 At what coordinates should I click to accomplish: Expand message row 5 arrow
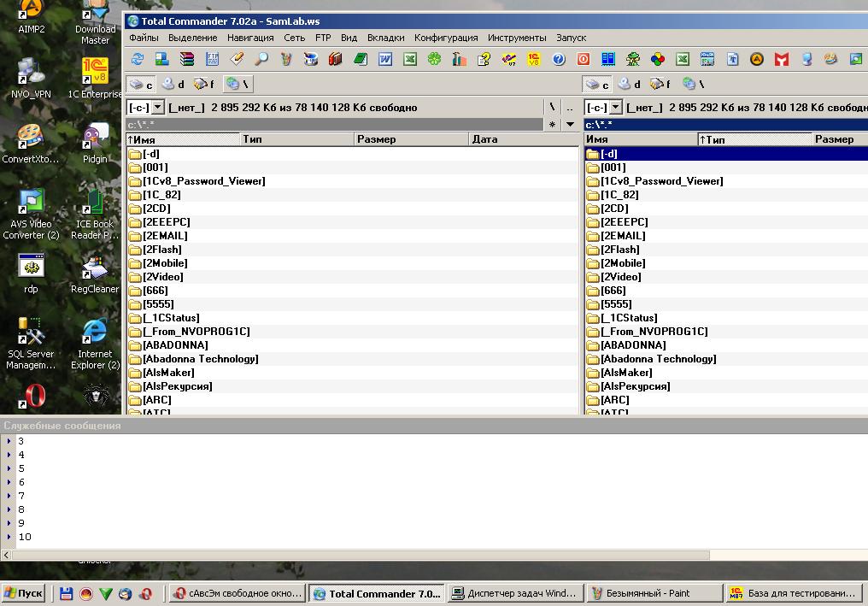(x=9, y=468)
